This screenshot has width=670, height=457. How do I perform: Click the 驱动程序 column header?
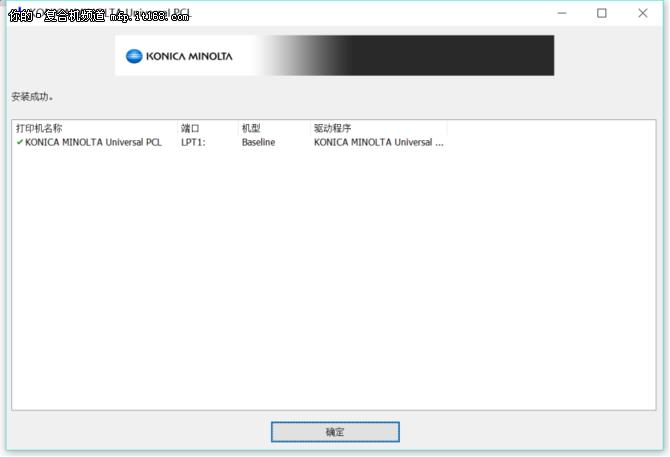coord(379,128)
